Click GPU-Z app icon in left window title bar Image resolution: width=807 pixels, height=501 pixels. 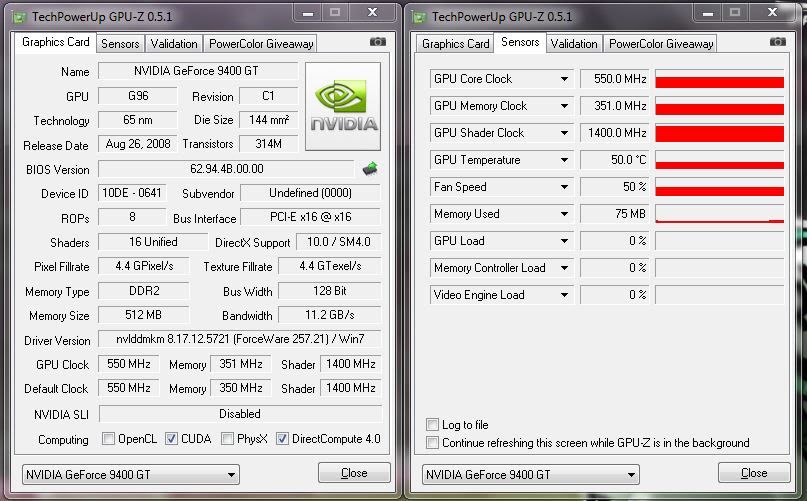pyautogui.click(x=20, y=17)
